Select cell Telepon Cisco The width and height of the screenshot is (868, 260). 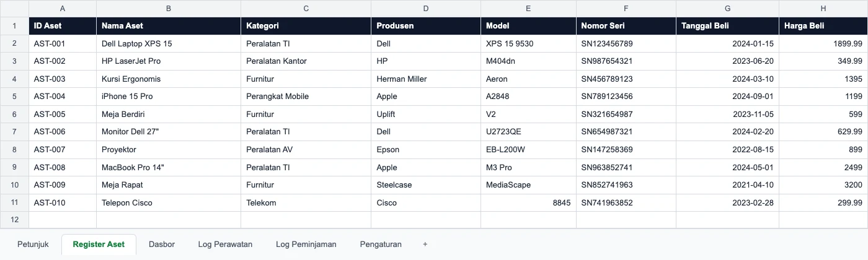point(169,202)
